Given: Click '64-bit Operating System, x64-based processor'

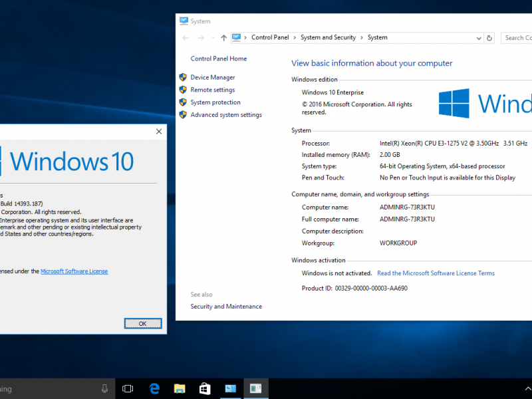Looking at the screenshot, I should tap(442, 166).
